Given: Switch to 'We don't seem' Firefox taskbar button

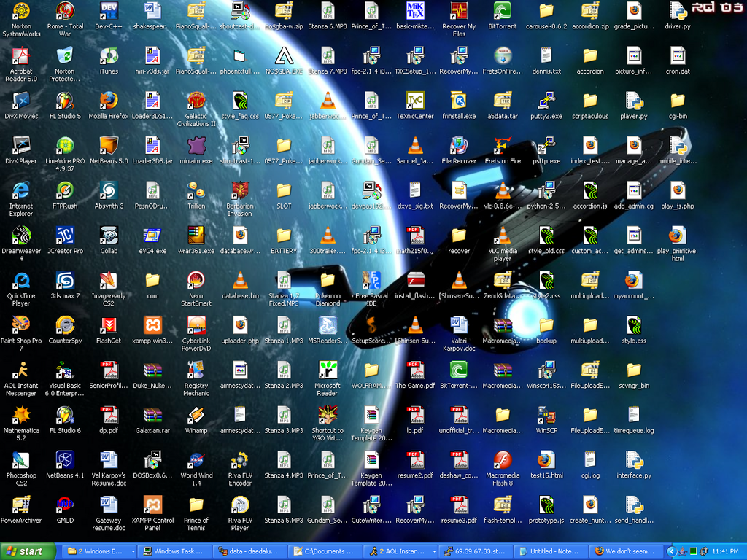Looking at the screenshot, I should pos(627,551).
